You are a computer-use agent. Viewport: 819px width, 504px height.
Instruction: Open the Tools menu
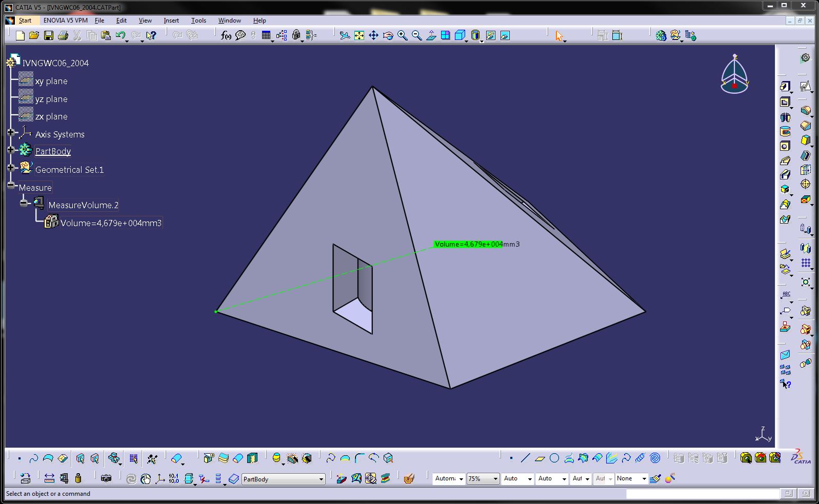pos(198,21)
